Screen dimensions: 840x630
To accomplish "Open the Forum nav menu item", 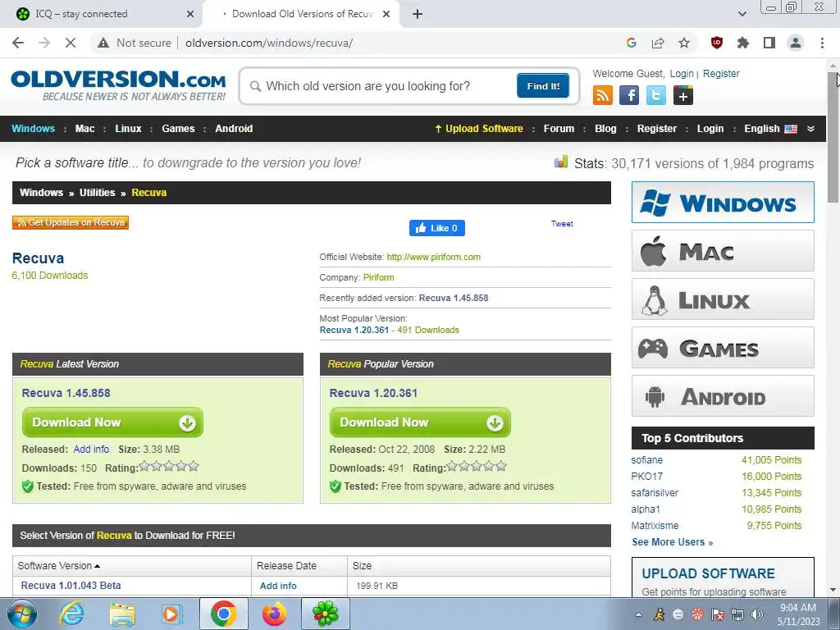I will (x=559, y=129).
